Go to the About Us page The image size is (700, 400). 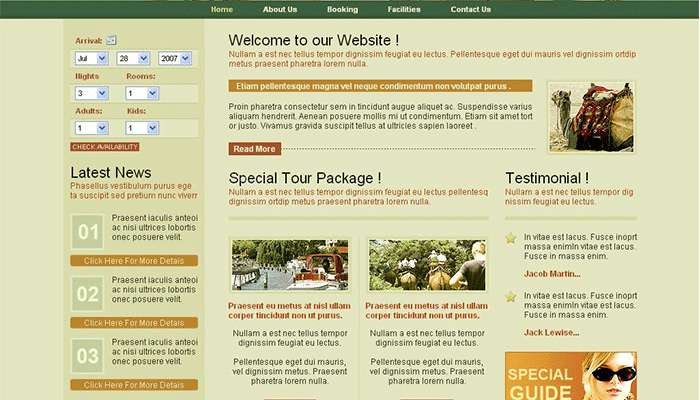pyautogui.click(x=280, y=10)
